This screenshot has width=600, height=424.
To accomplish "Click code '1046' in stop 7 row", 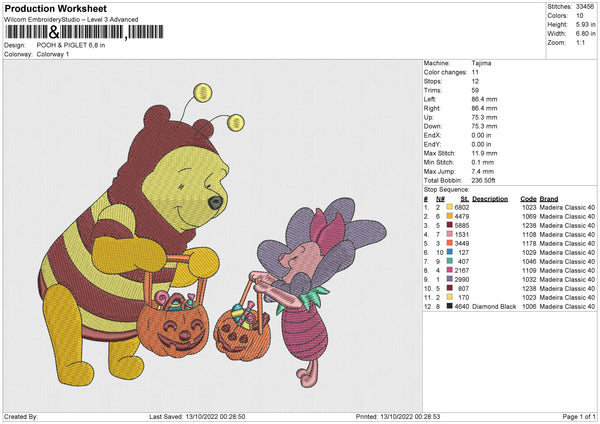I will pyautogui.click(x=529, y=262).
